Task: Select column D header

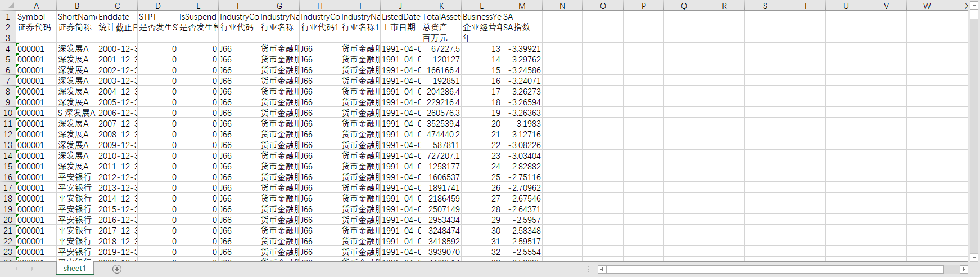Action: [x=157, y=6]
